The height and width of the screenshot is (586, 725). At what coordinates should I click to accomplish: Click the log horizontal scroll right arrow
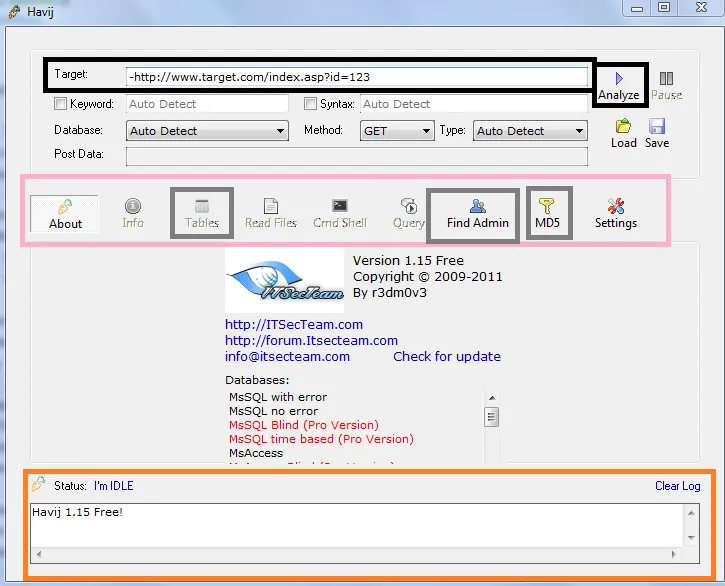673,554
